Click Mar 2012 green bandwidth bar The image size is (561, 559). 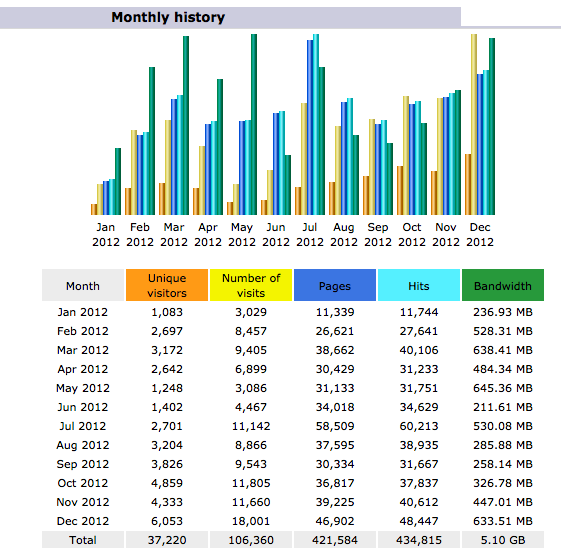(x=186, y=126)
